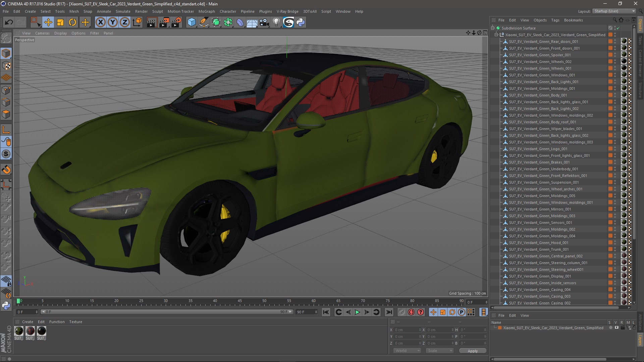The height and width of the screenshot is (362, 644).
Task: Open the deformer objects
Action: [x=240, y=22]
